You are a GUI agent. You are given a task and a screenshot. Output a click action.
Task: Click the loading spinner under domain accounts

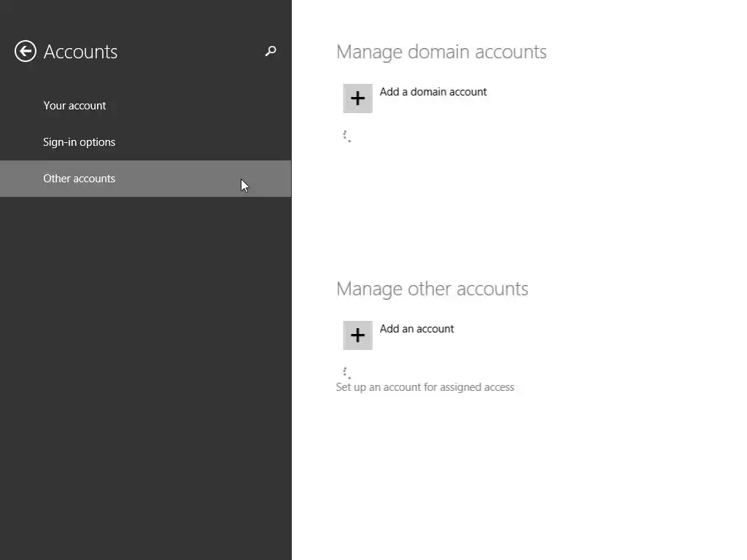347,136
